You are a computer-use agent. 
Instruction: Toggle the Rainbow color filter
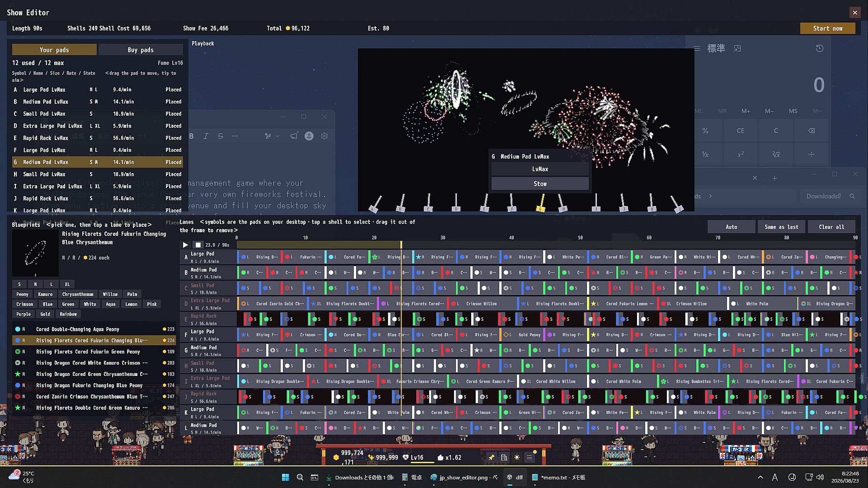click(x=68, y=314)
